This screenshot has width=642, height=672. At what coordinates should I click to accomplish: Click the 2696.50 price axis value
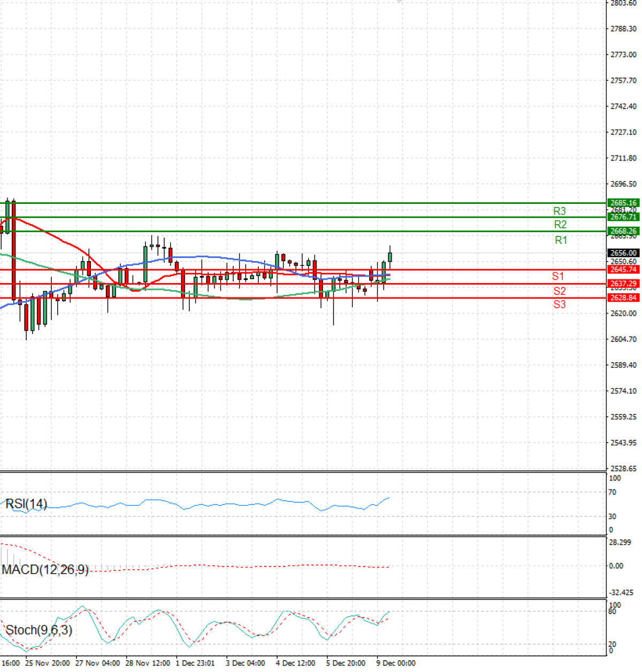coord(623,184)
